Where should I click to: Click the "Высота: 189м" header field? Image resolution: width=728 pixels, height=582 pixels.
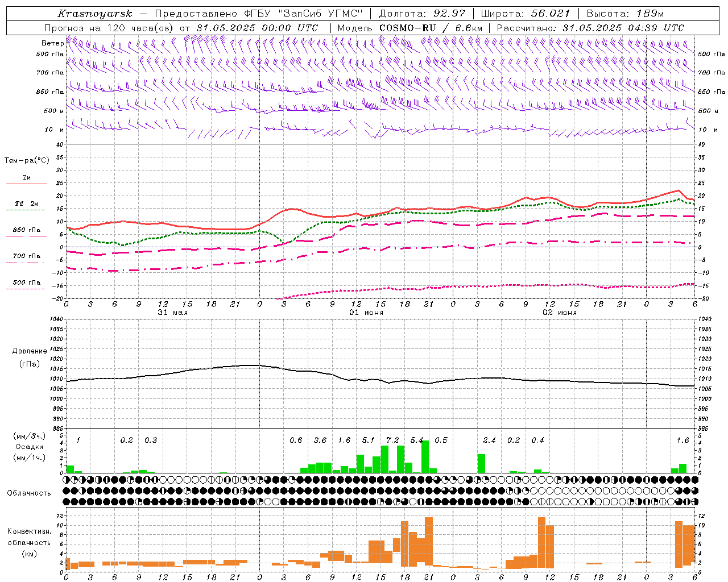coord(625,14)
